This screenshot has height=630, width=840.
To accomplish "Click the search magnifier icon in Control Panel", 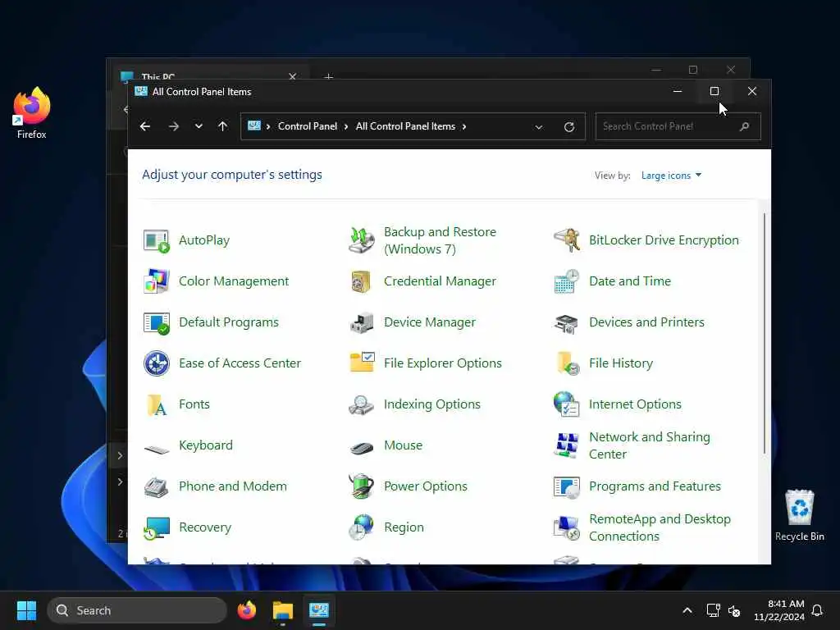I will 744,127.
